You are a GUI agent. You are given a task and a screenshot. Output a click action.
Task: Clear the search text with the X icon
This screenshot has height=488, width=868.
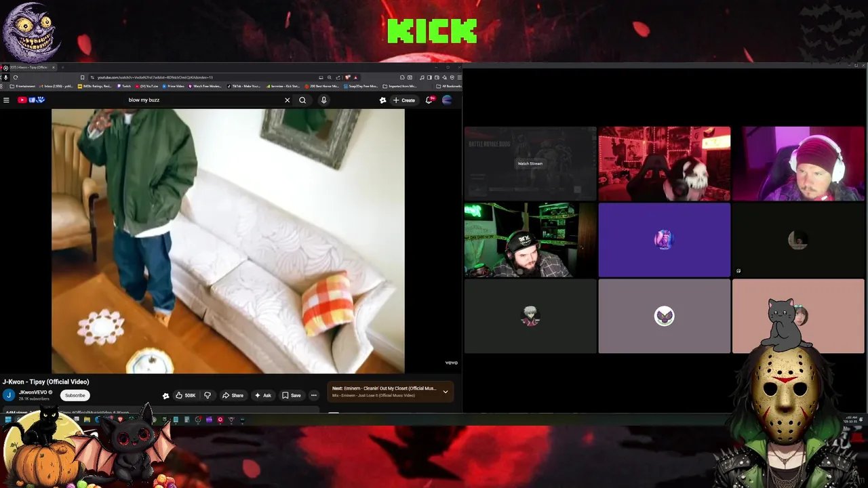287,100
